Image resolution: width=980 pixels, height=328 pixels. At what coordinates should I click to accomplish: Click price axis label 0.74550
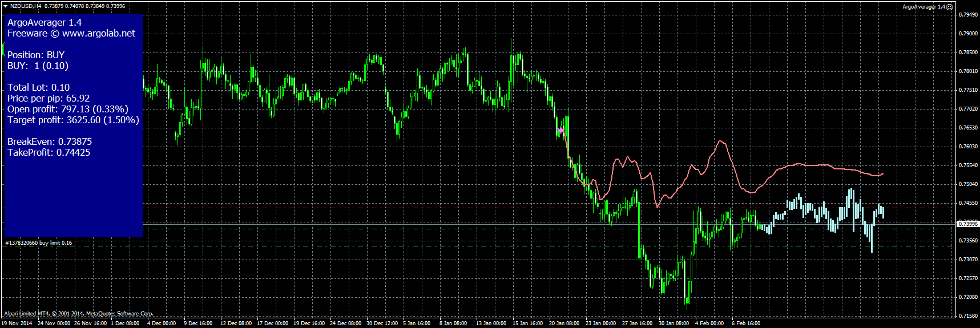click(x=967, y=203)
